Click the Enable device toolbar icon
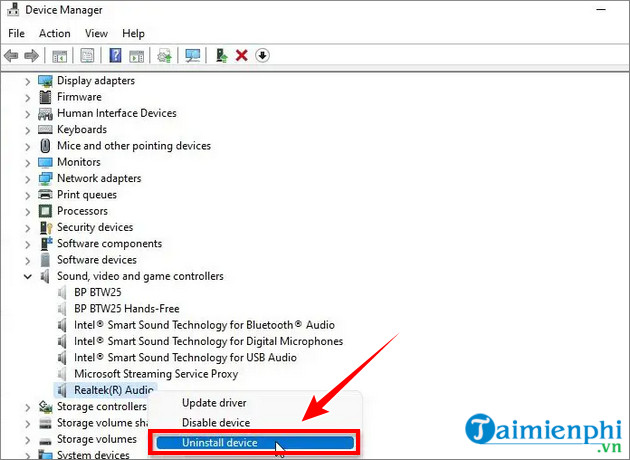 (221, 55)
